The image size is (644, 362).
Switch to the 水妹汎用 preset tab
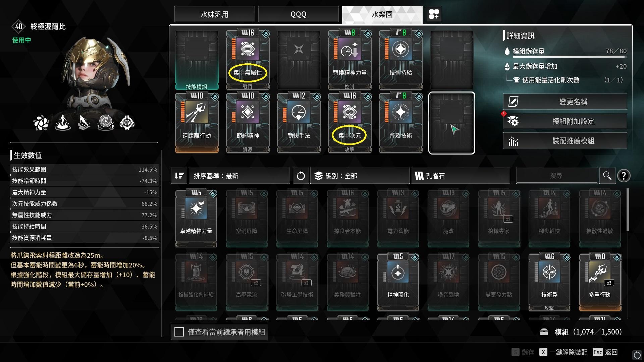pos(215,14)
